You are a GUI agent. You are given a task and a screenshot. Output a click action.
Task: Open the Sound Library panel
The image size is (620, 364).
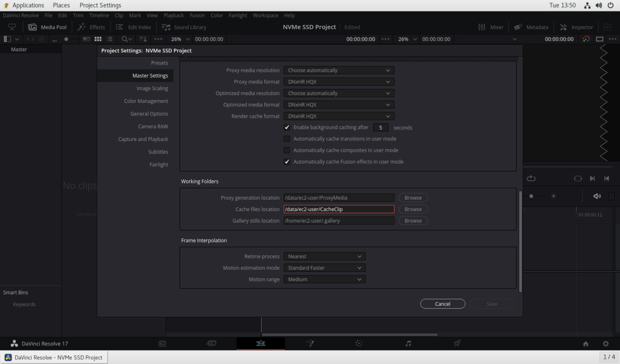(x=184, y=27)
